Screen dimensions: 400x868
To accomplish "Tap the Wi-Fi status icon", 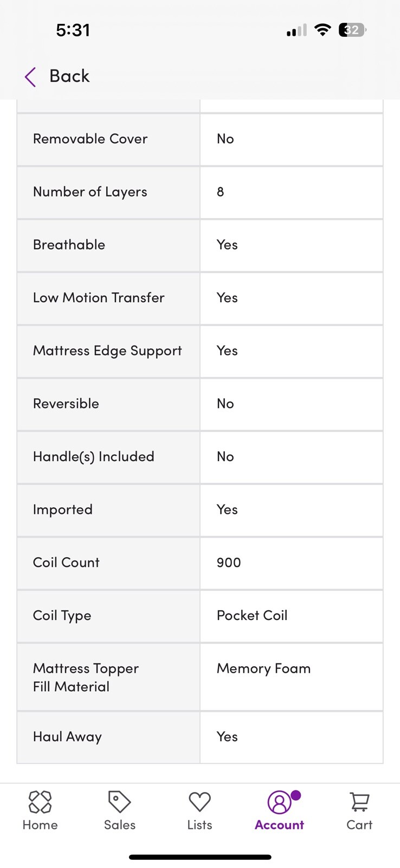I will [x=322, y=30].
